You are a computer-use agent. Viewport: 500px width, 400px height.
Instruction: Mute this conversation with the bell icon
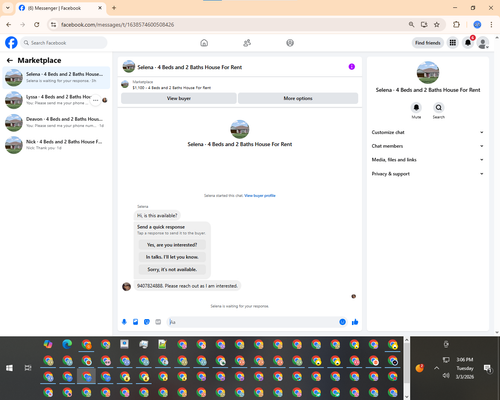click(416, 107)
